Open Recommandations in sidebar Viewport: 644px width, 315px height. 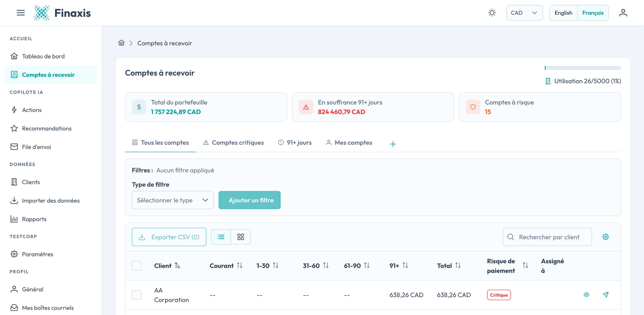tap(51, 128)
